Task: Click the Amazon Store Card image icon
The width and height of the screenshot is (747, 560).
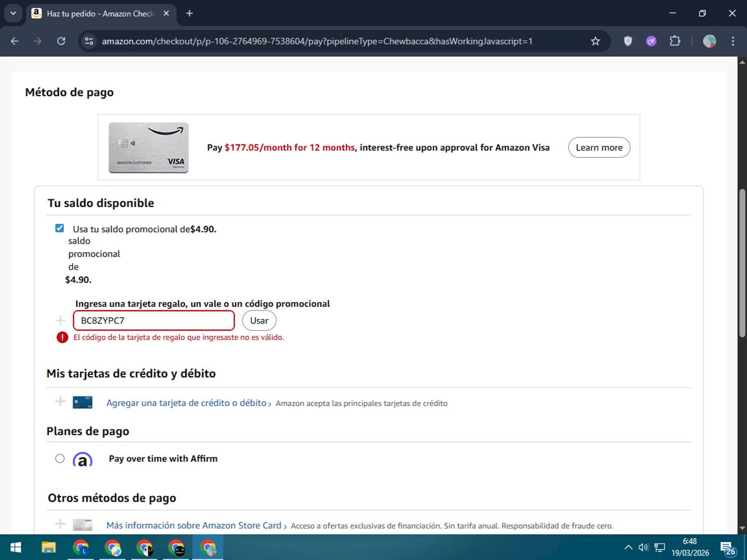Action: point(83,525)
